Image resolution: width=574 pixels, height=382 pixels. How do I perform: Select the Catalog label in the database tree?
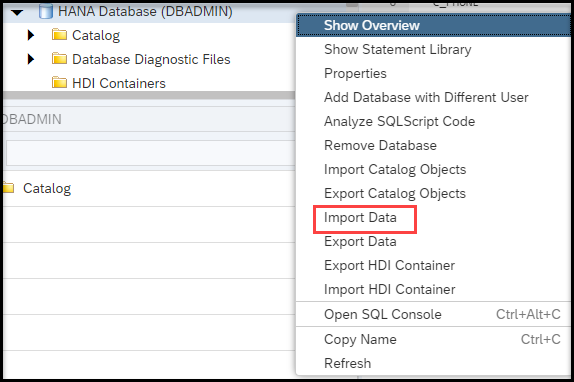(96, 35)
